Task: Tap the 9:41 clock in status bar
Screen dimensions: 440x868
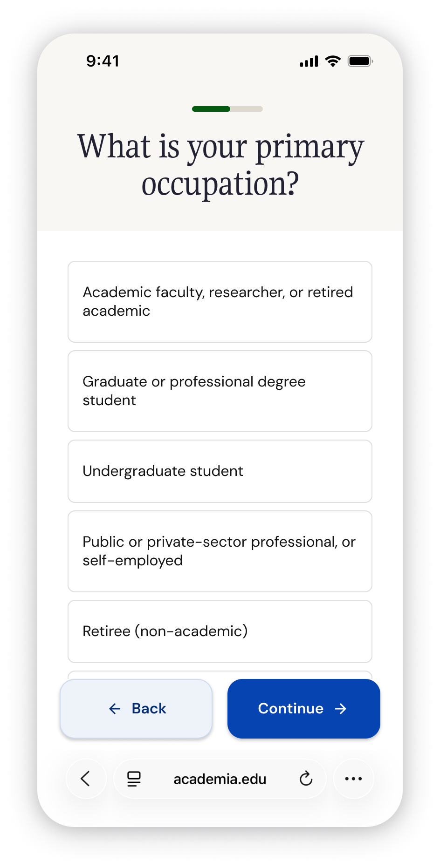Action: pyautogui.click(x=103, y=61)
